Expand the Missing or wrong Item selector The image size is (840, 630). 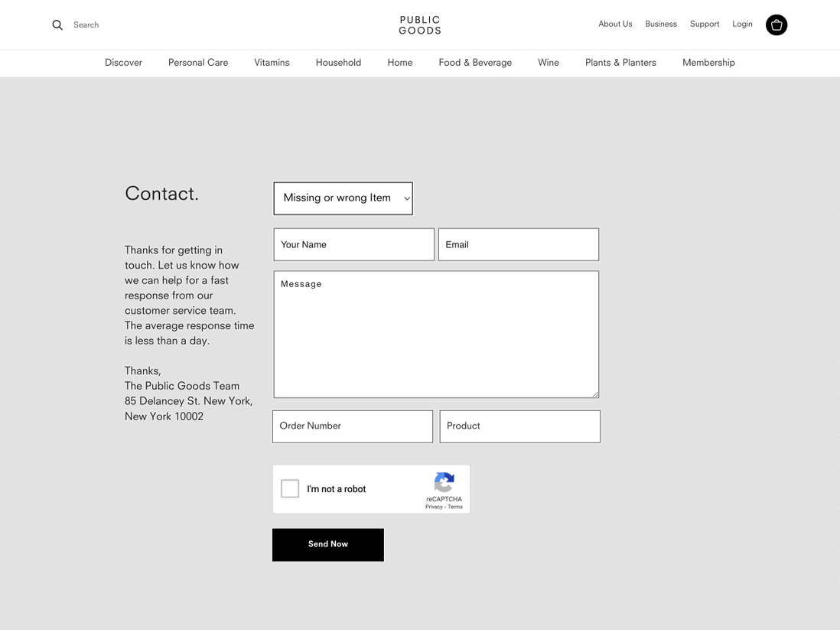click(x=343, y=198)
